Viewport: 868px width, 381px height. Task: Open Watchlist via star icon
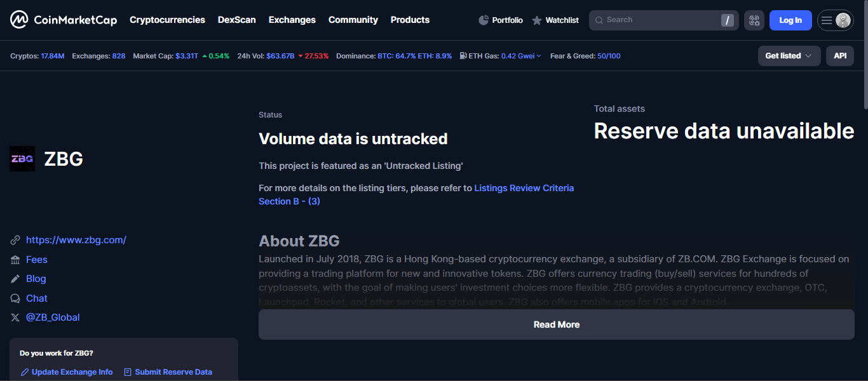(537, 20)
